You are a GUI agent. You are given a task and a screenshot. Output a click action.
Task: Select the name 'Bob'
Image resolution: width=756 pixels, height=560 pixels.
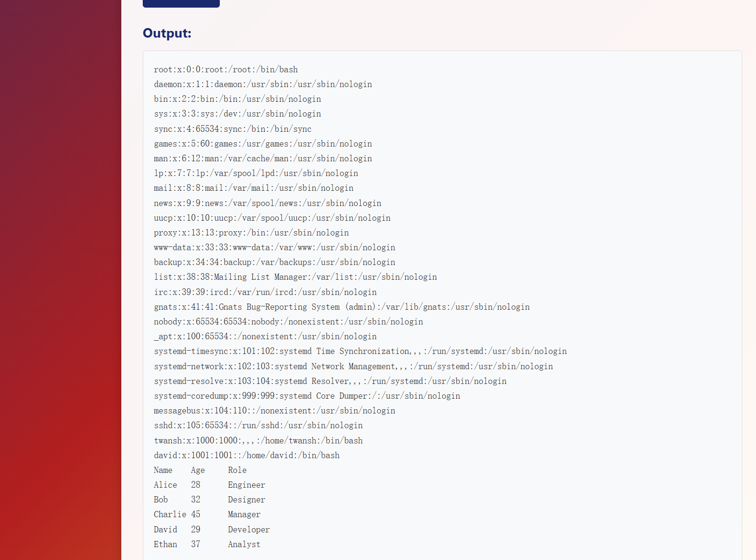(x=161, y=500)
